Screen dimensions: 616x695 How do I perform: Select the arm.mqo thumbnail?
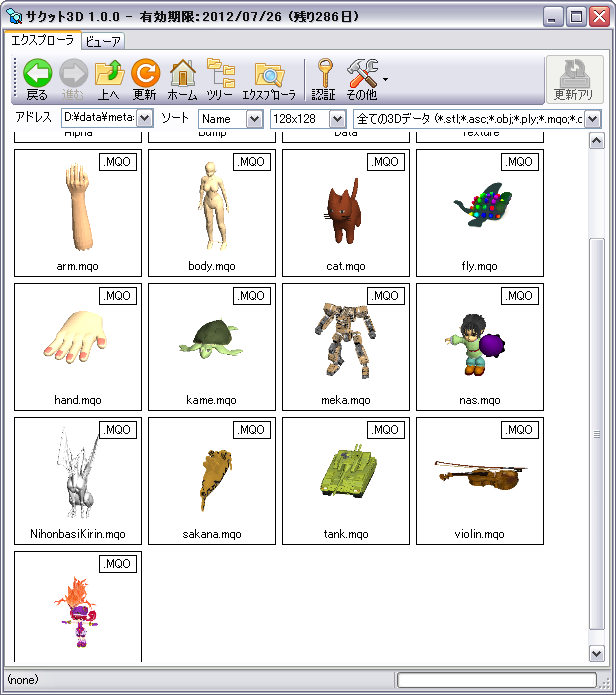point(78,213)
